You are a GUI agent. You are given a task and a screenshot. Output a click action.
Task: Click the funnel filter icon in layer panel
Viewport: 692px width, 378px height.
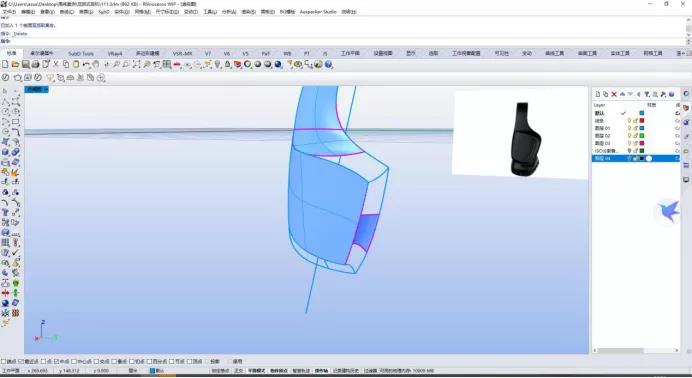[x=647, y=94]
